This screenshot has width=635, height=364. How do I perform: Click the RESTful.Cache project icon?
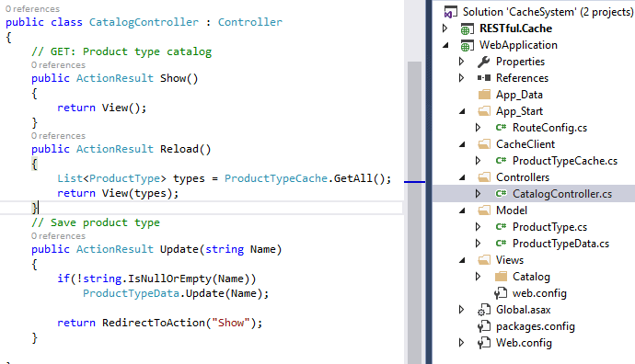click(467, 29)
